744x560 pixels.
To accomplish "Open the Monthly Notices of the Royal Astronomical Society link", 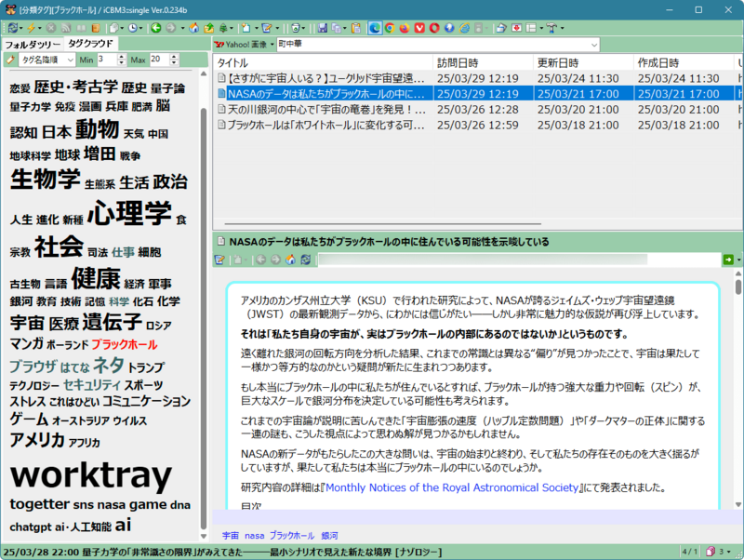I will pos(452,487).
